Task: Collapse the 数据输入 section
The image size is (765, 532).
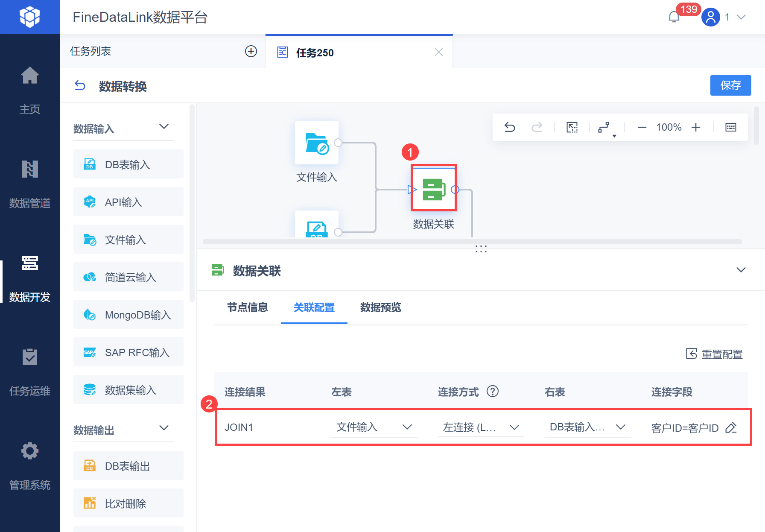Action: [x=164, y=126]
